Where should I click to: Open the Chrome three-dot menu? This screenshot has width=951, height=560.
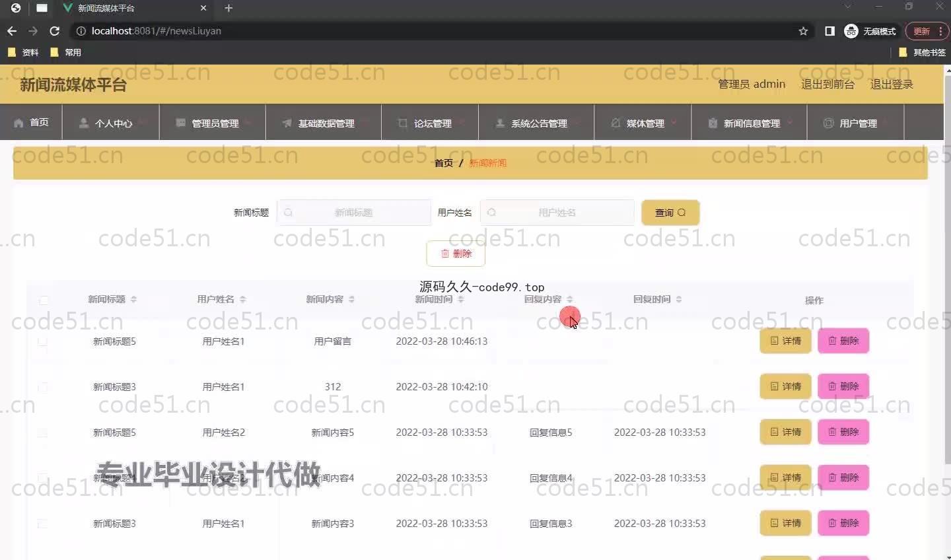tap(940, 31)
